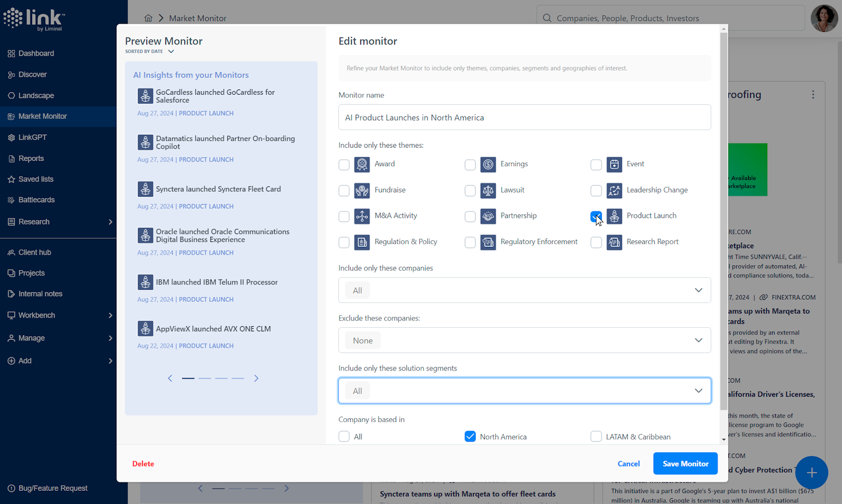Viewport: 842px width, 504px height.
Task: Click the home breadcrumb icon
Action: tap(148, 18)
